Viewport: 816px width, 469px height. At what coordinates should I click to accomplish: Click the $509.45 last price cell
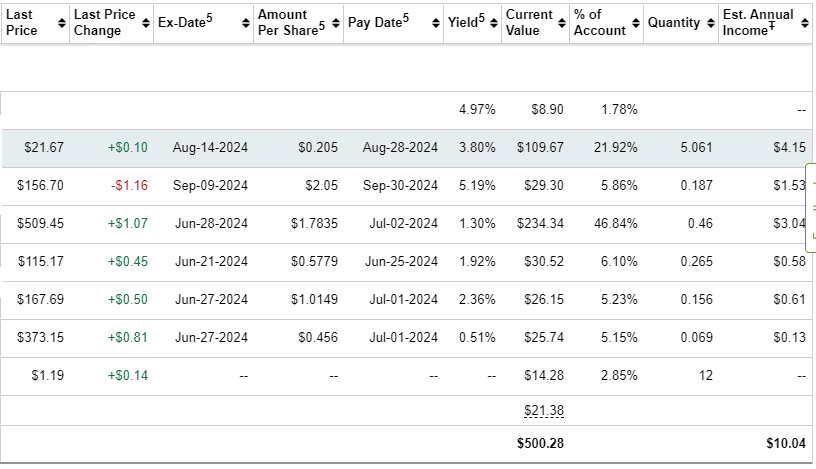[41, 223]
